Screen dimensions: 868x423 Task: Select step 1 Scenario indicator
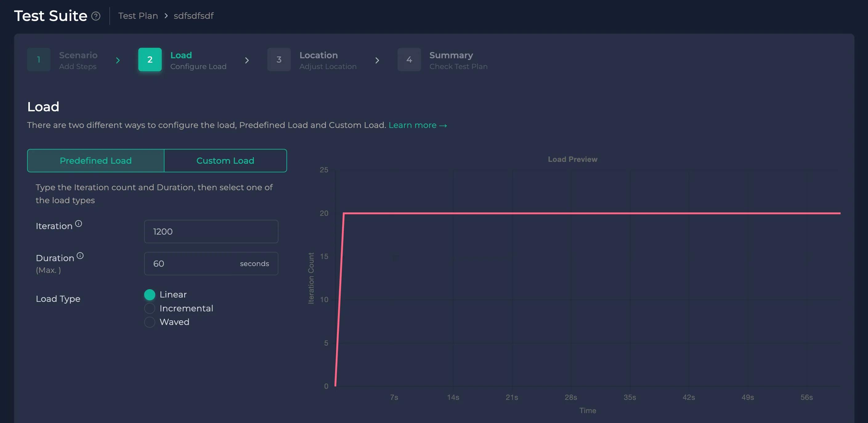click(x=39, y=60)
